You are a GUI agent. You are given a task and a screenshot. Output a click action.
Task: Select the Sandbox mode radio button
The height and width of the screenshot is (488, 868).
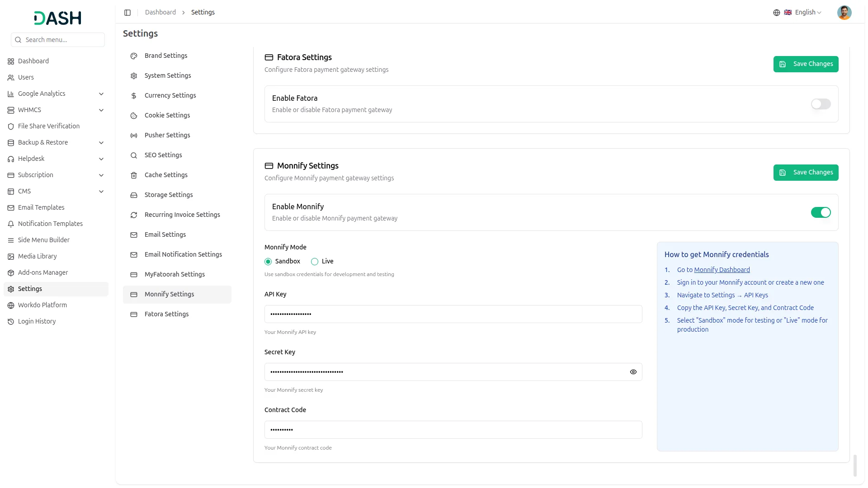[268, 262]
